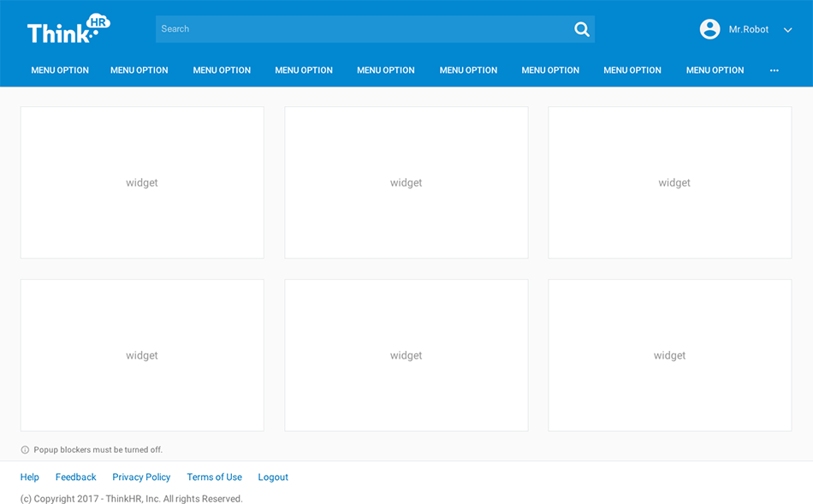This screenshot has height=504, width=813.
Task: Click the Mr.Robot username label
Action: [748, 29]
